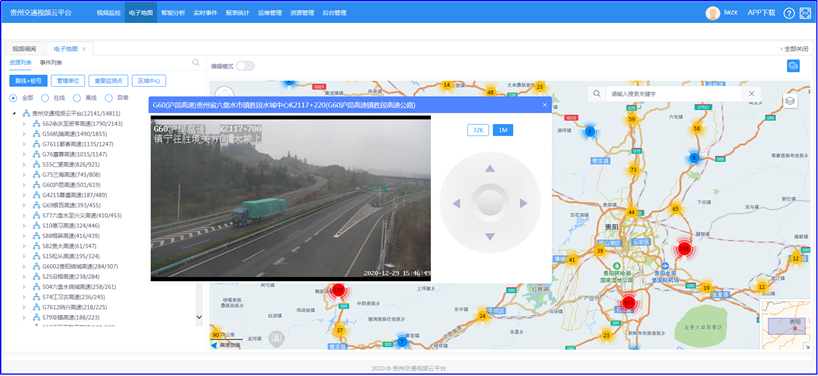
Task: Click the help question mark icon
Action: [x=789, y=13]
